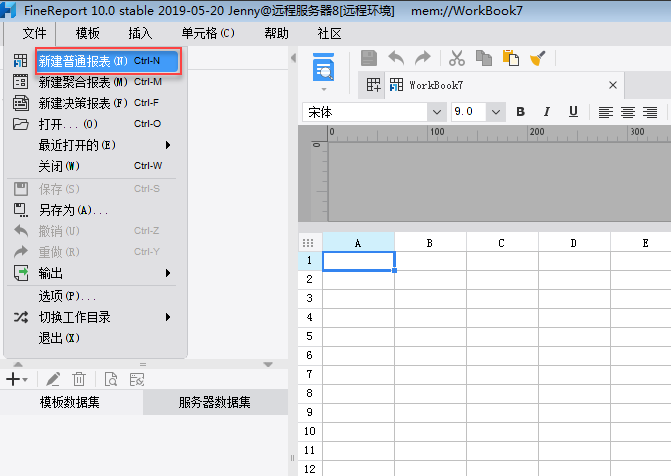
Task: Click the paste clipboard icon
Action: (x=511, y=58)
